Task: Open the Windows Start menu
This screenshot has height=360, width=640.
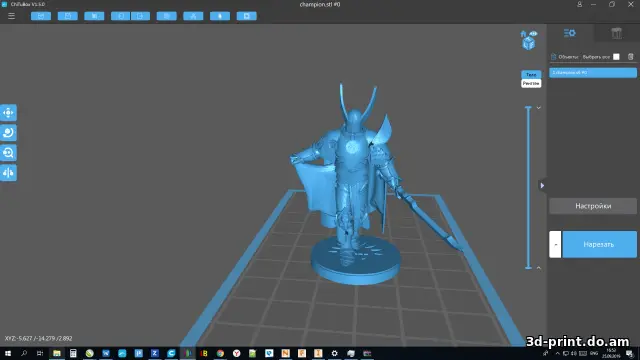Action: pyautogui.click(x=8, y=353)
